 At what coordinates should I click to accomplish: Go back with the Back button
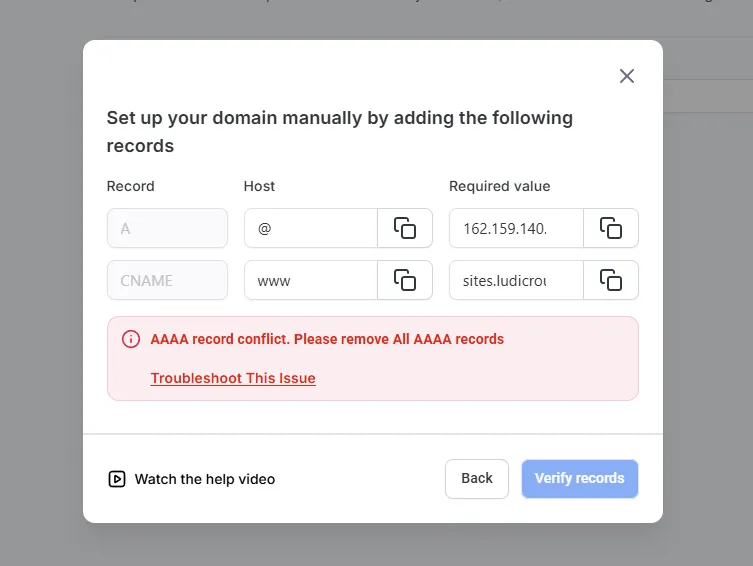(477, 479)
